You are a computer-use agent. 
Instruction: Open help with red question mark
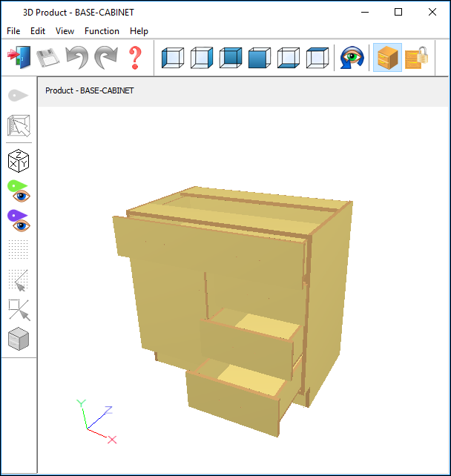click(x=135, y=58)
